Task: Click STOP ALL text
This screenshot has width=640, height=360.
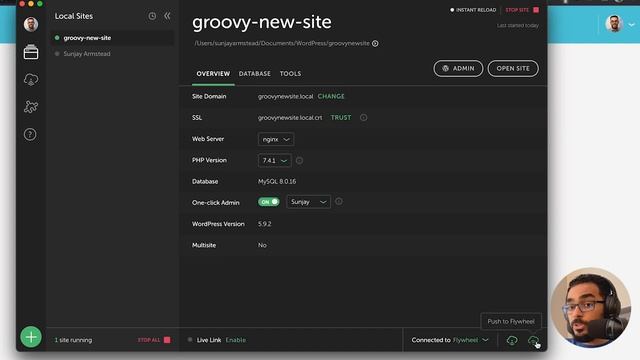Action: click(x=149, y=340)
